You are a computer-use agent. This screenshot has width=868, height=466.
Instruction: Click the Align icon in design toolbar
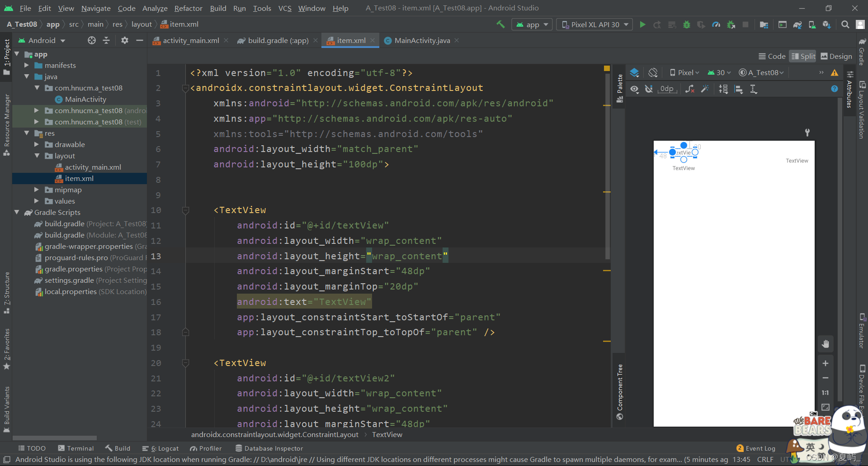(x=739, y=89)
